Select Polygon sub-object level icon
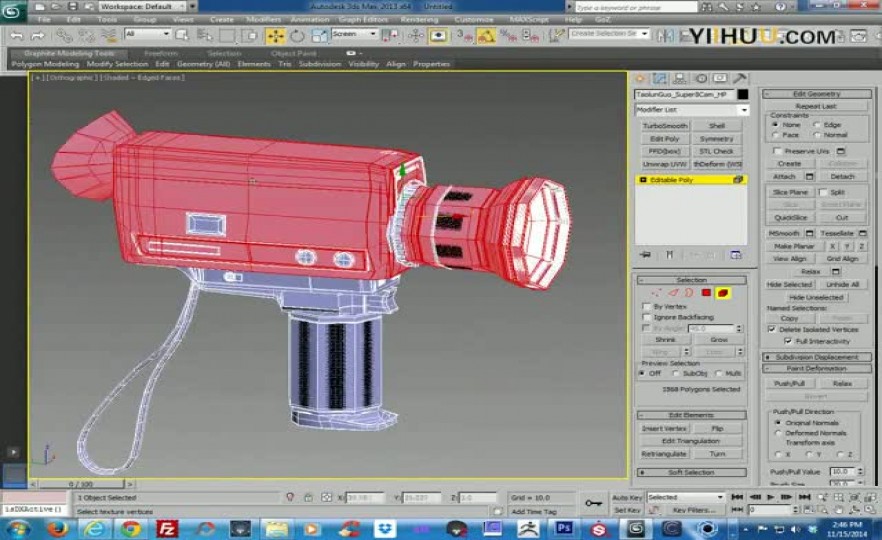Image resolution: width=882 pixels, height=540 pixels. point(706,292)
